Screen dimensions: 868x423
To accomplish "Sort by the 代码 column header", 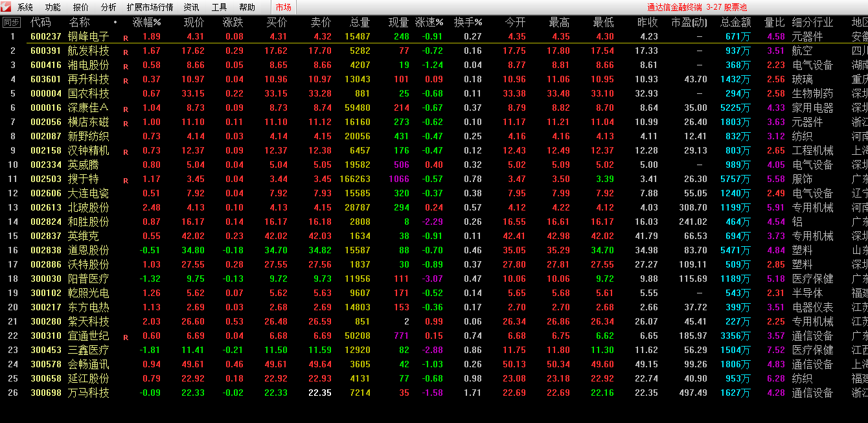I will pyautogui.click(x=41, y=22).
